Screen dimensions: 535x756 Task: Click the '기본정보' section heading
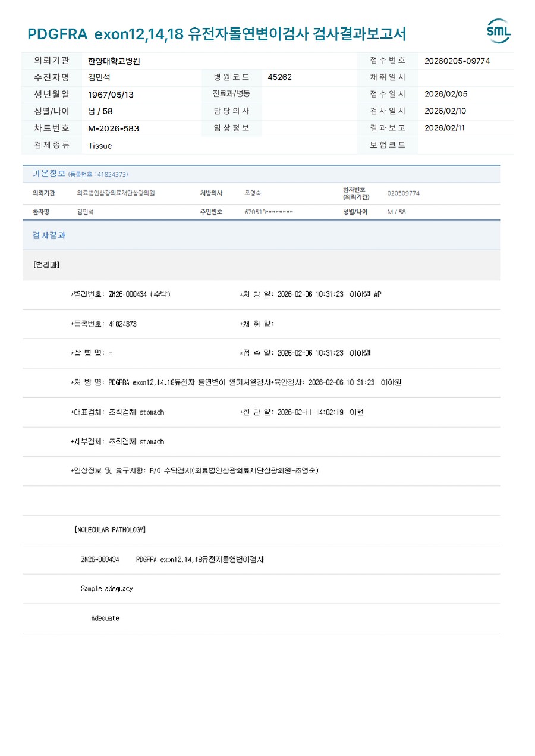click(49, 174)
